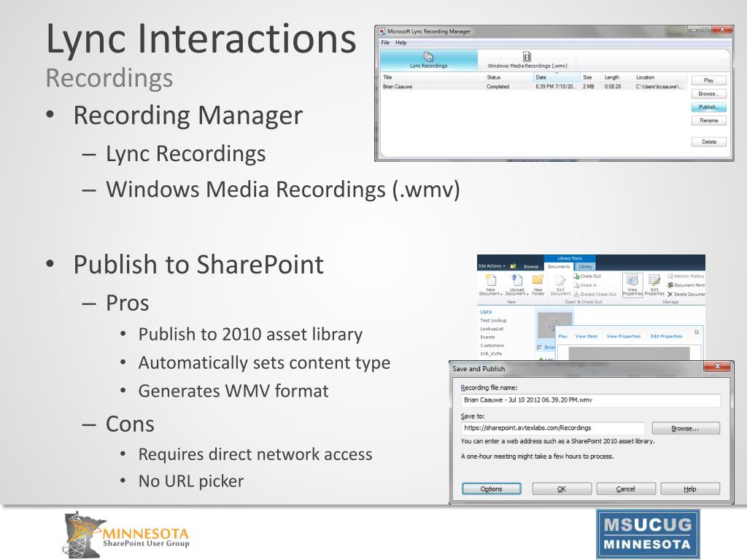747x560 pixels.
Task: Click the recording thumbnail in the asset library
Action: click(554, 325)
